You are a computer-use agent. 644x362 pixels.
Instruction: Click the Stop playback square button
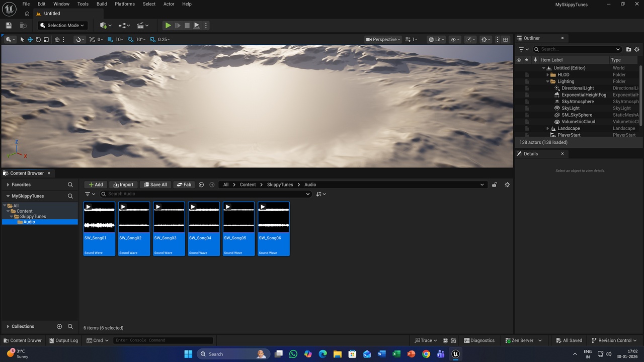point(187,25)
